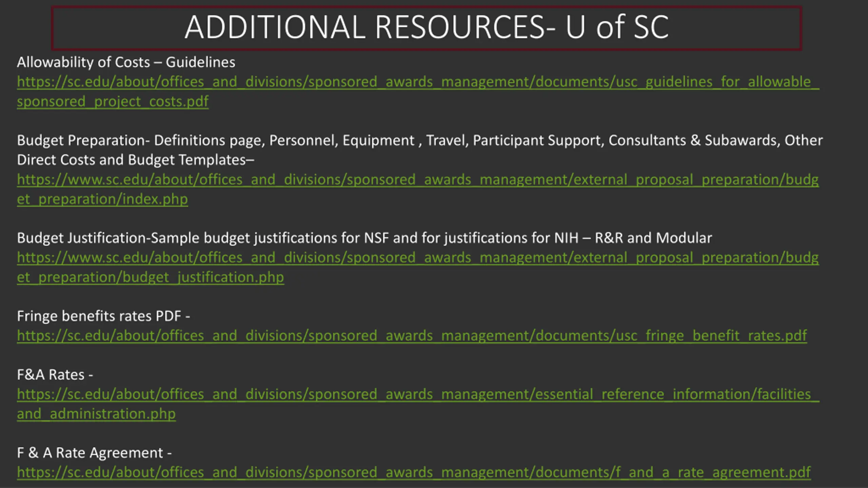The image size is (868, 488).
Task: Click the slide title ADDITIONAL RESOURCES- U of SC
Action: (427, 28)
